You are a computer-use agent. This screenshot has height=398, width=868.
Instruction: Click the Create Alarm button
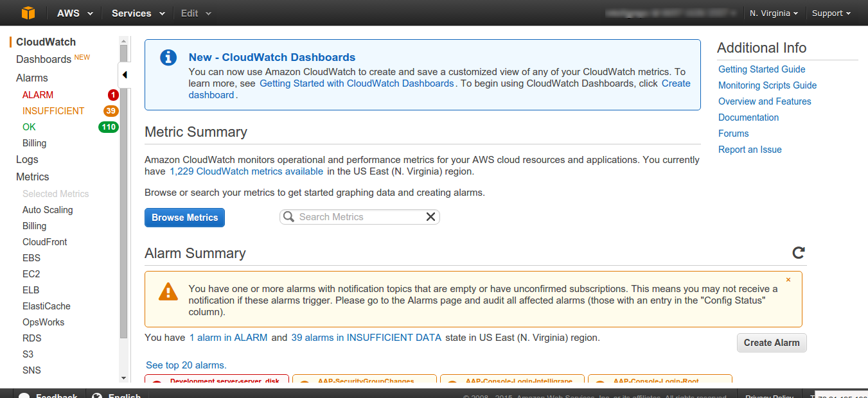click(x=772, y=343)
